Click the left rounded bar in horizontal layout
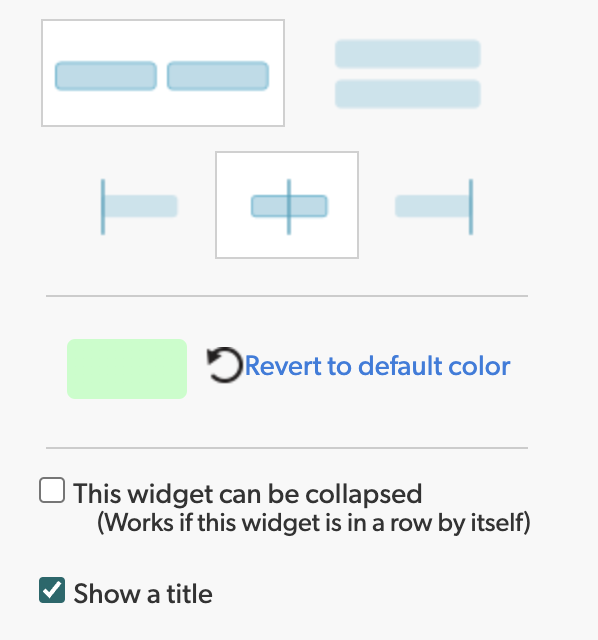This screenshot has height=640, width=598. tap(106, 76)
